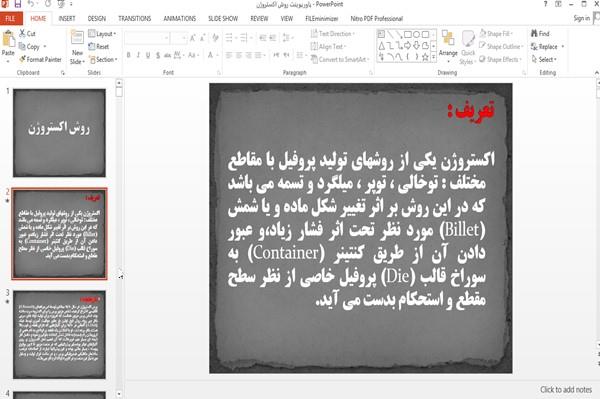Image resolution: width=600 pixels, height=399 pixels.
Task: Open the Select dropdown in Editing group
Action: coord(544,59)
